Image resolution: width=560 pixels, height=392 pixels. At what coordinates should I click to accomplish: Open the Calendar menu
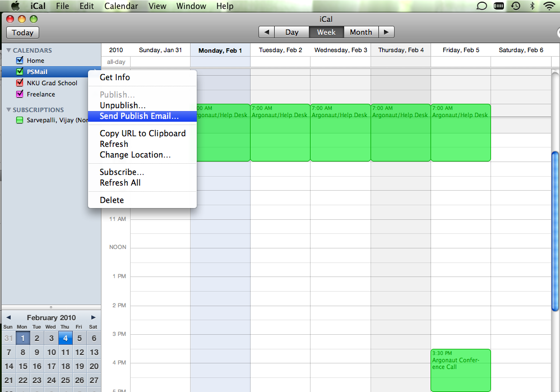tap(121, 6)
